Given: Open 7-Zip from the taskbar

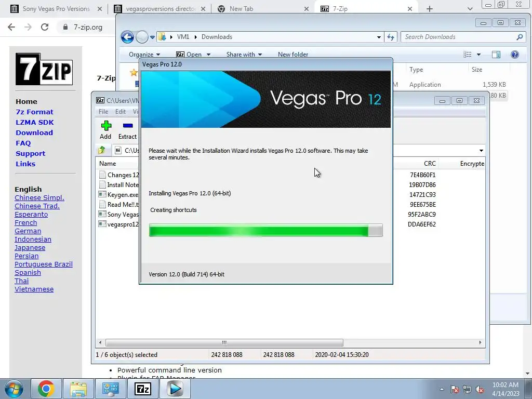Looking at the screenshot, I should 143,389.
